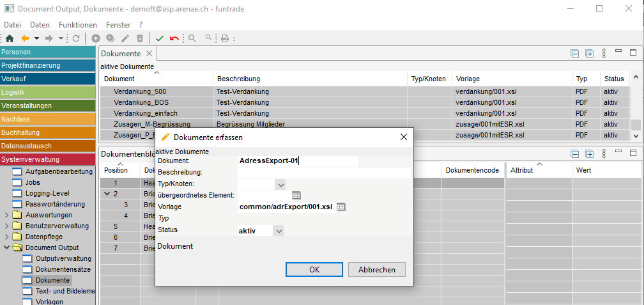Click the printer icon in toolbar

224,38
